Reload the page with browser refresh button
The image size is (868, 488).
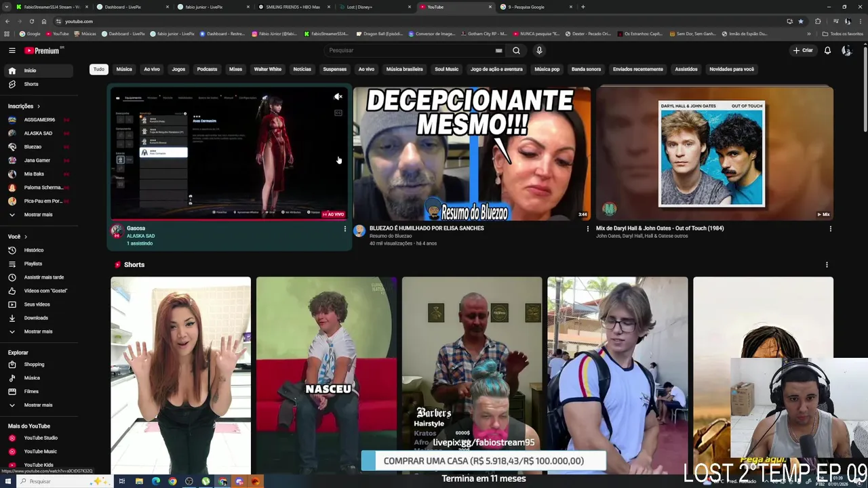[31, 21]
